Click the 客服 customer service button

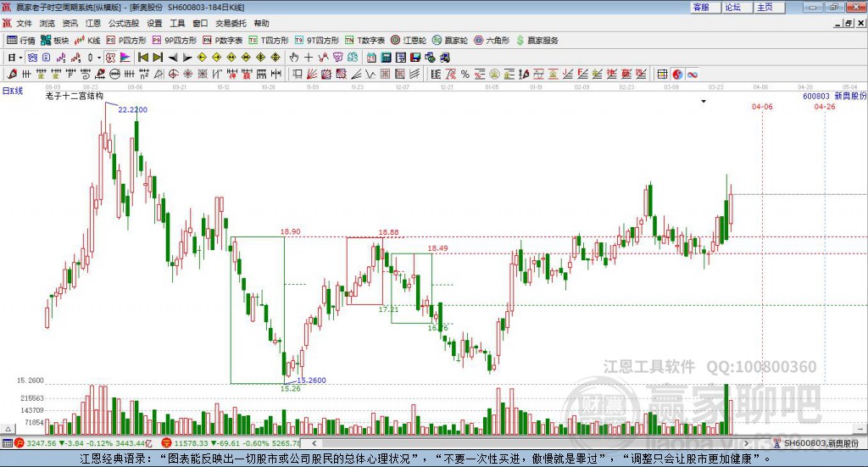[x=704, y=7]
